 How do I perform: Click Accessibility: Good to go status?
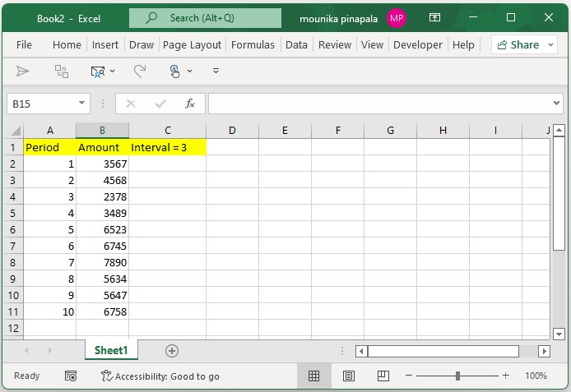point(160,376)
